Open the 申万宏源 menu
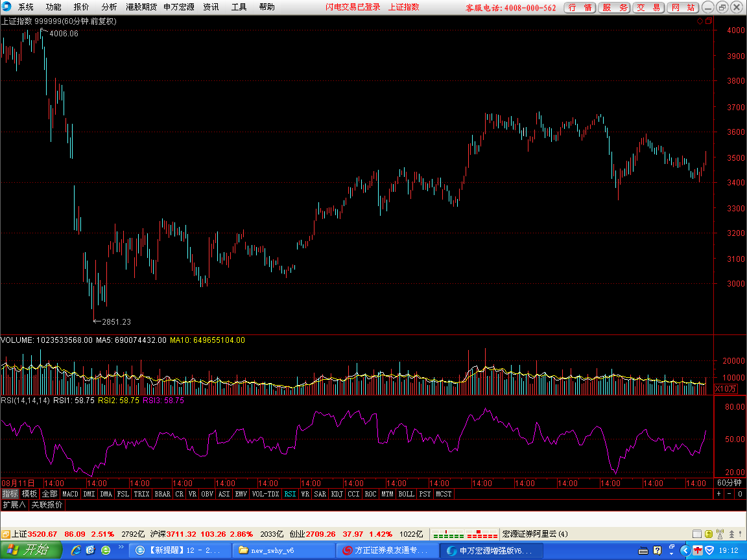The width and height of the screenshot is (747, 560). coord(179,7)
